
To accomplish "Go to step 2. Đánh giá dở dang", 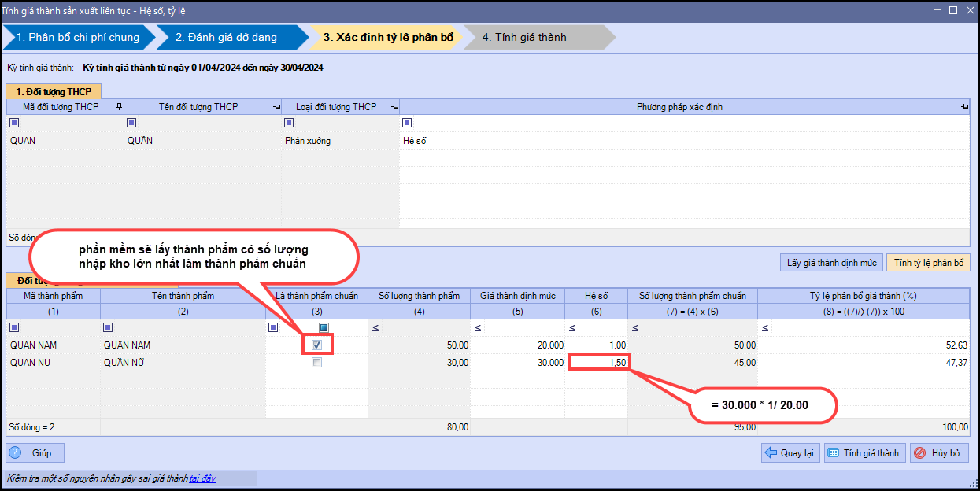I will pyautogui.click(x=229, y=37).
